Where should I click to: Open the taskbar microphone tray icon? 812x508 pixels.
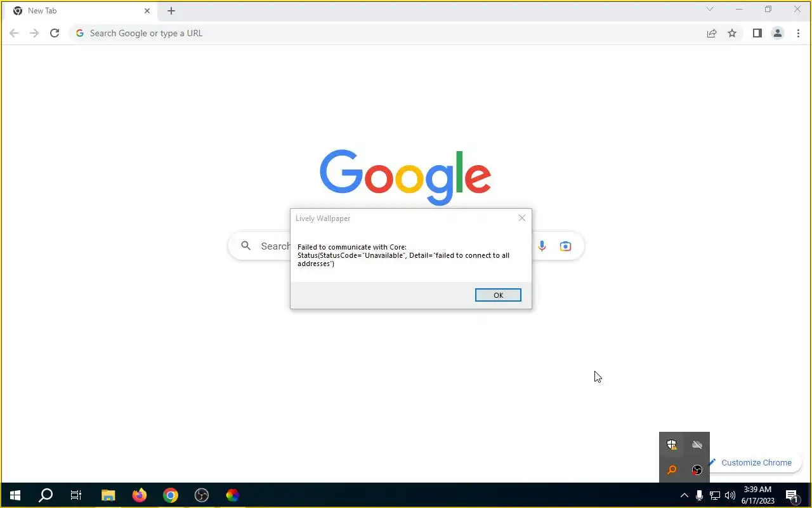click(699, 495)
